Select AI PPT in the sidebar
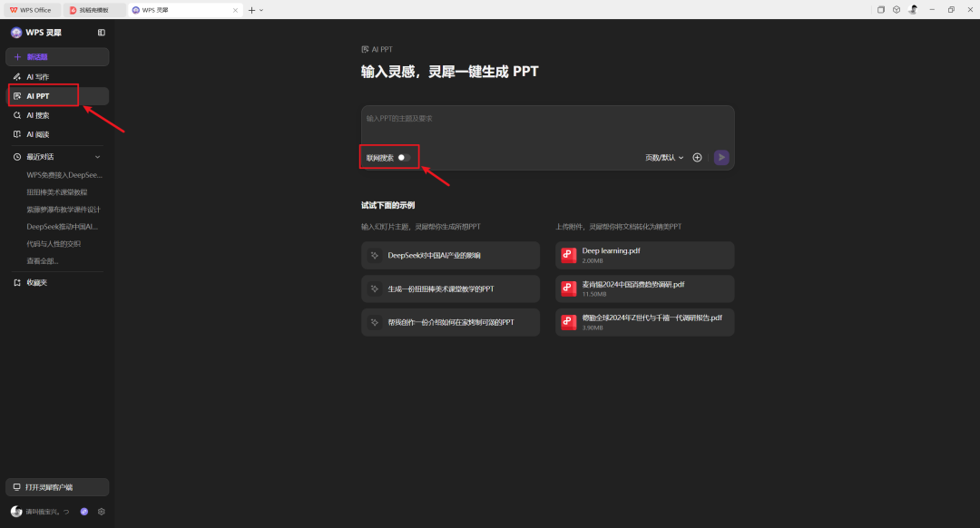This screenshot has height=528, width=980. [57, 96]
